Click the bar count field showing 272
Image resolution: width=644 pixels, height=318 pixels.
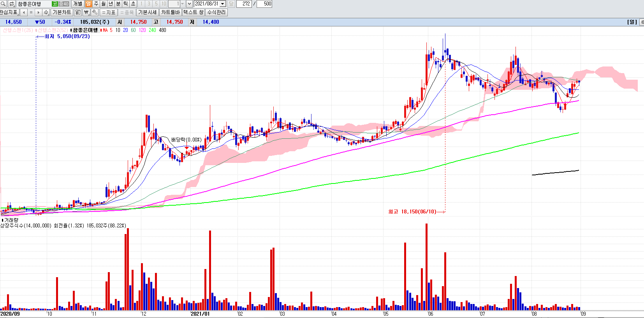tap(244, 3)
